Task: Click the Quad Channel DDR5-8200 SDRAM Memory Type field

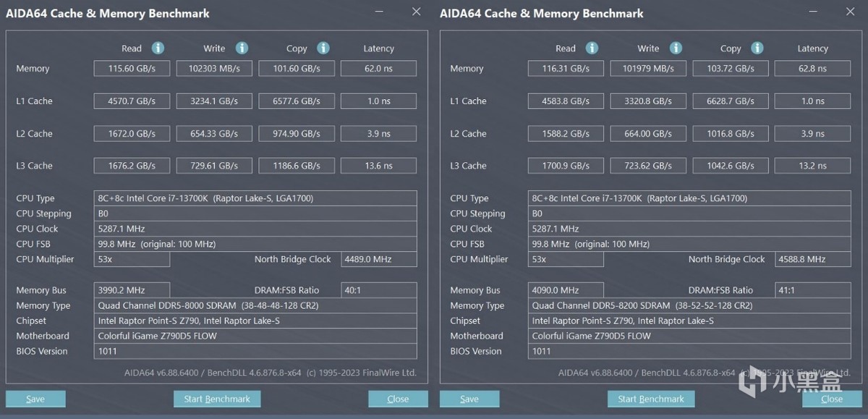Action: tap(691, 305)
